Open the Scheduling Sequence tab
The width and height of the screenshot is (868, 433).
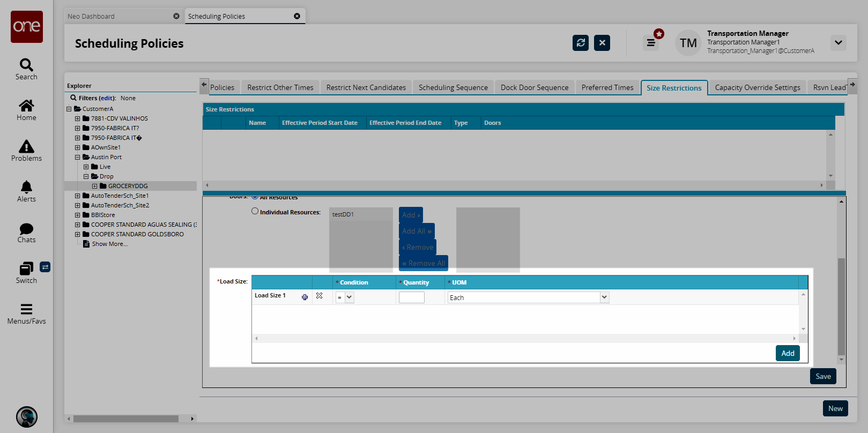(453, 87)
